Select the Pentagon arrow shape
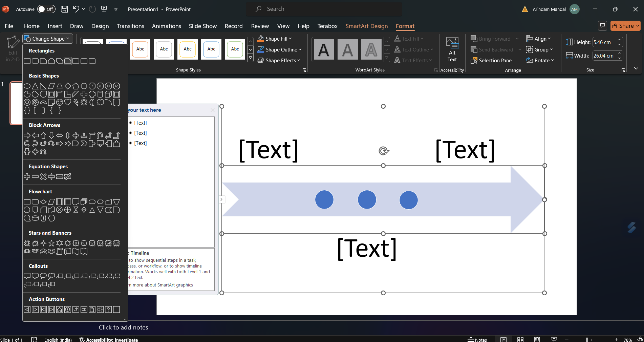 pyautogui.click(x=76, y=144)
